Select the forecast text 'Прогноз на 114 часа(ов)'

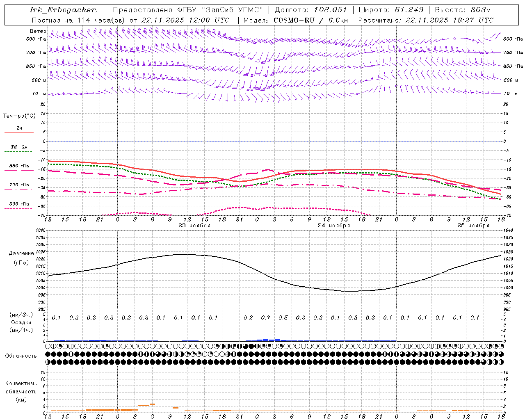(79, 20)
